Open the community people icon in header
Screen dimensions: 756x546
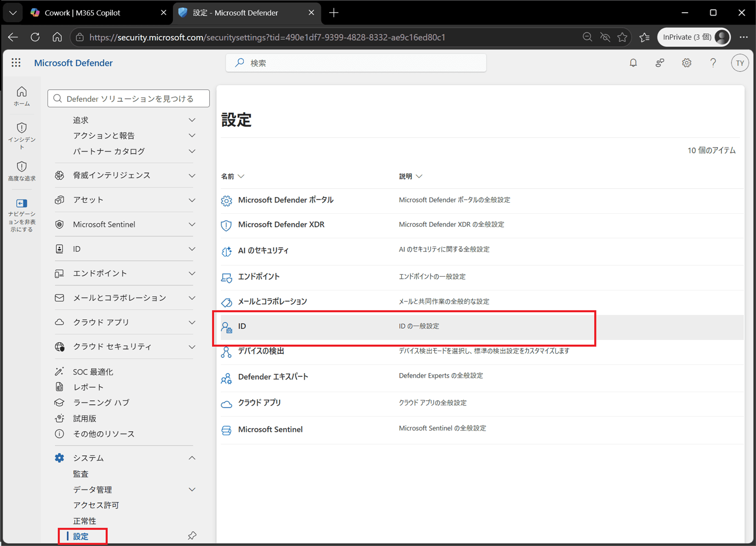click(660, 63)
